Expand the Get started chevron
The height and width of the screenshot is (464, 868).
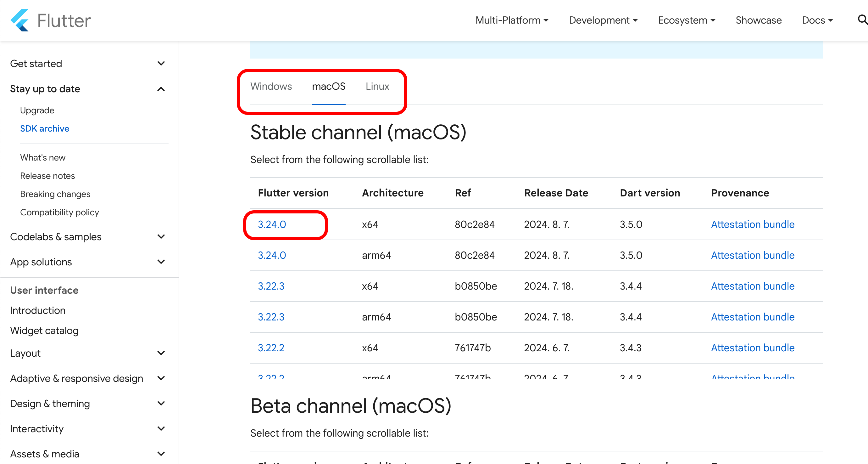[x=161, y=63]
